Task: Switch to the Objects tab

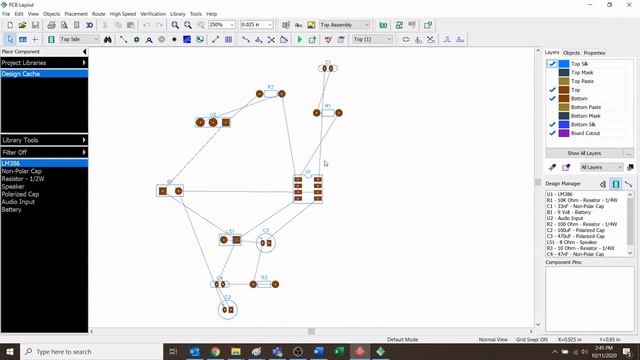Action: pyautogui.click(x=571, y=53)
